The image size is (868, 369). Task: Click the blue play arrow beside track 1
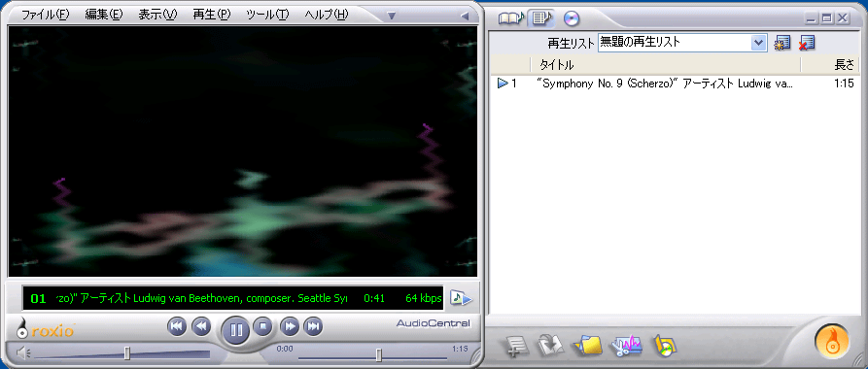[503, 84]
